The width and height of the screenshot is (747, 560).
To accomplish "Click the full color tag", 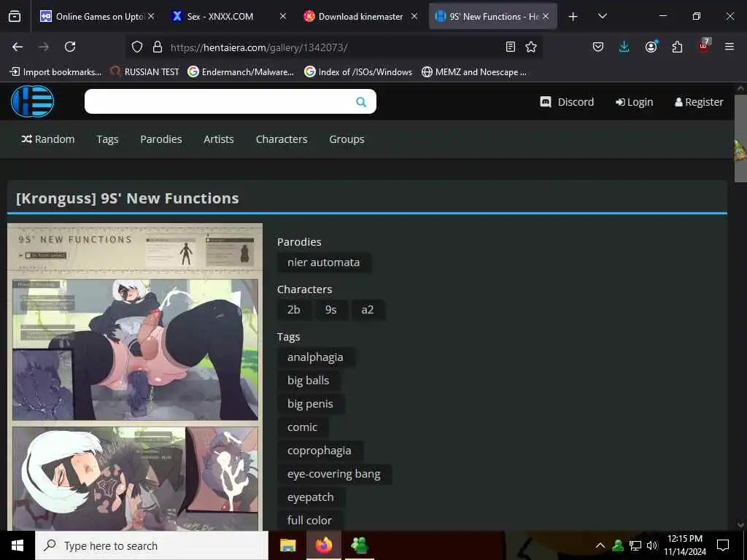I will pyautogui.click(x=309, y=520).
